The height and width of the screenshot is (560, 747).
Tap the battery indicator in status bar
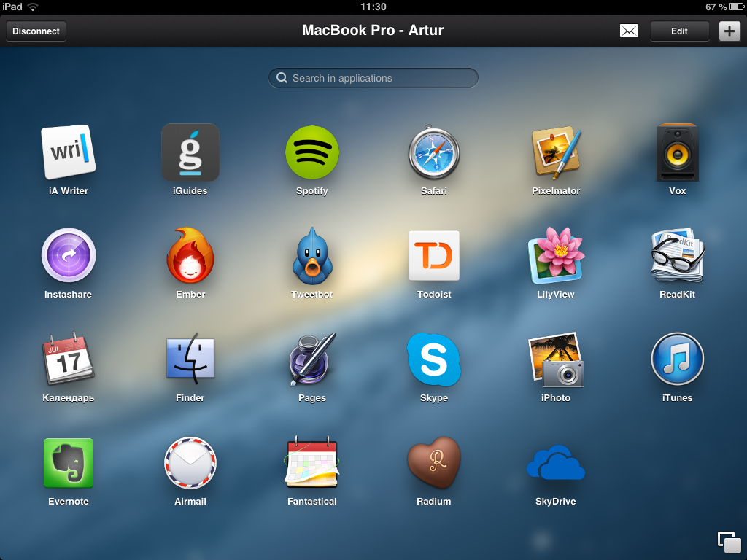pos(737,7)
